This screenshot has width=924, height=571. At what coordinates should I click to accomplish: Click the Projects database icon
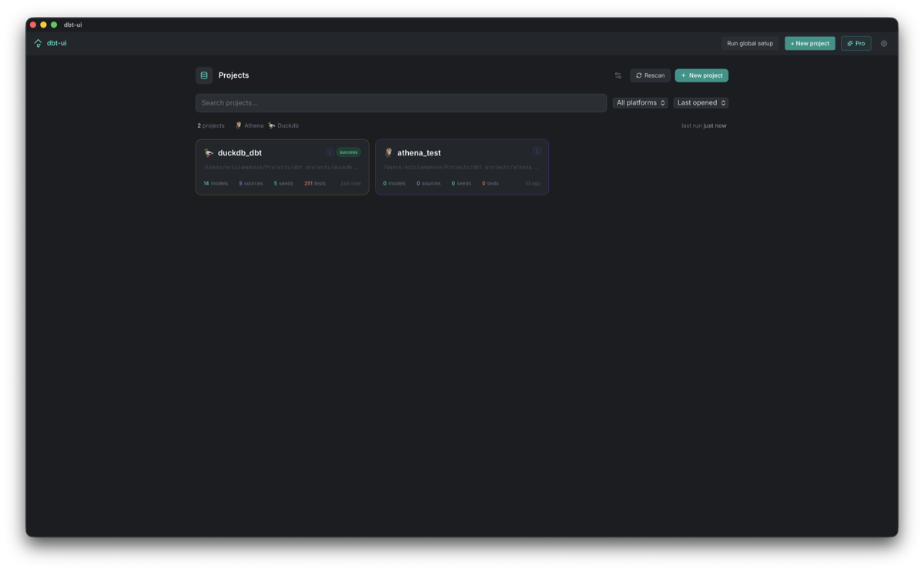tap(204, 75)
